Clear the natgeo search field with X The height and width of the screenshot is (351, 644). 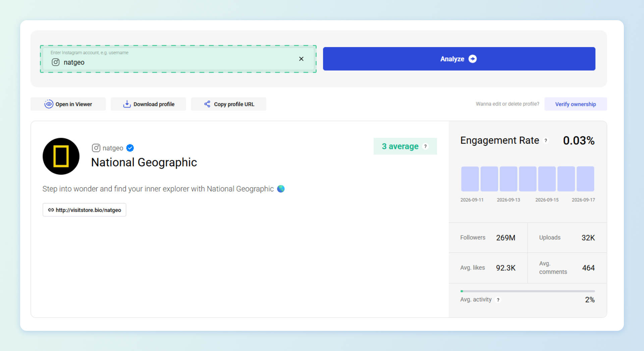click(x=301, y=59)
